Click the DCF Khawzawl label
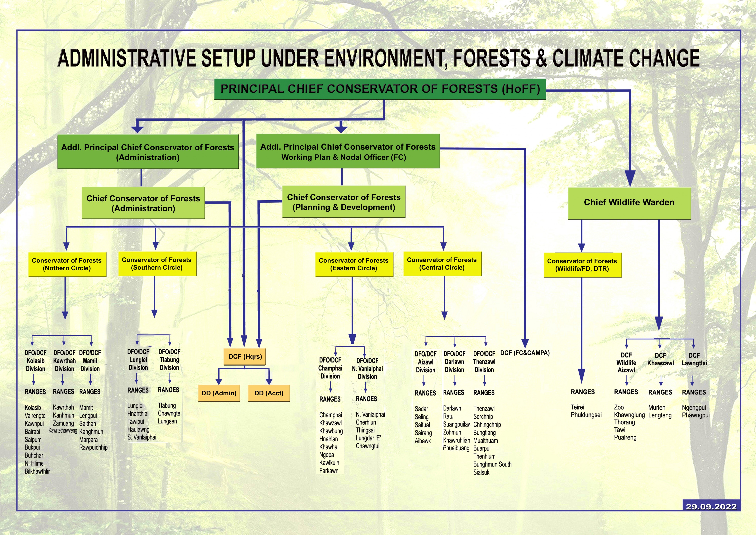 pos(661,359)
